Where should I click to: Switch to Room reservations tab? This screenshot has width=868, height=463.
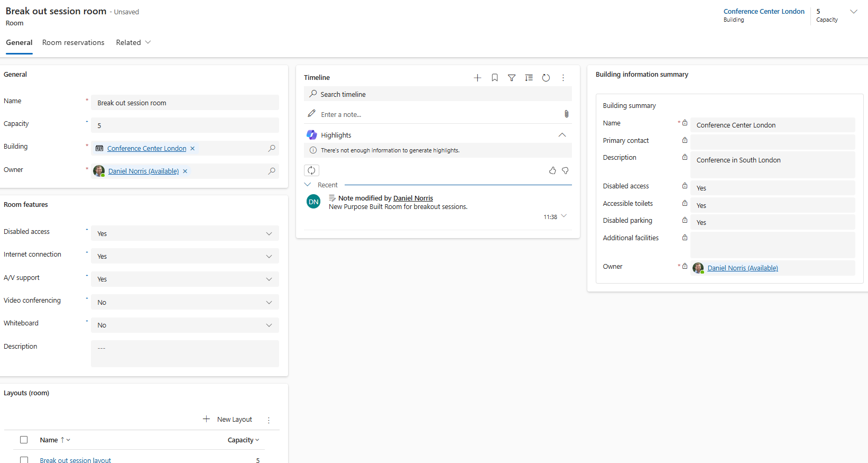[x=73, y=42]
